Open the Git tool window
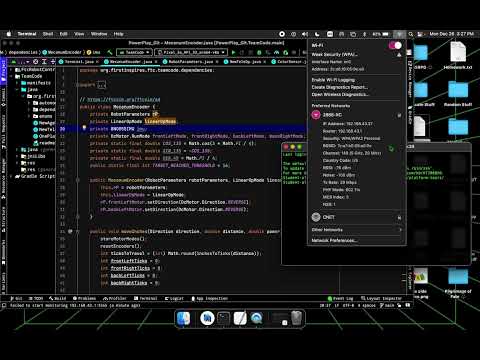The height and width of the screenshot is (360, 480). (x=16, y=298)
